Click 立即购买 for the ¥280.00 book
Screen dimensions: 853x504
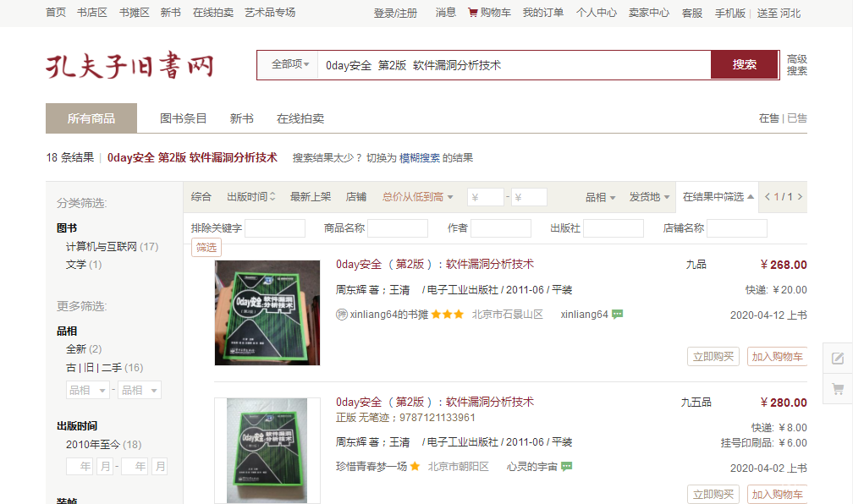point(713,494)
